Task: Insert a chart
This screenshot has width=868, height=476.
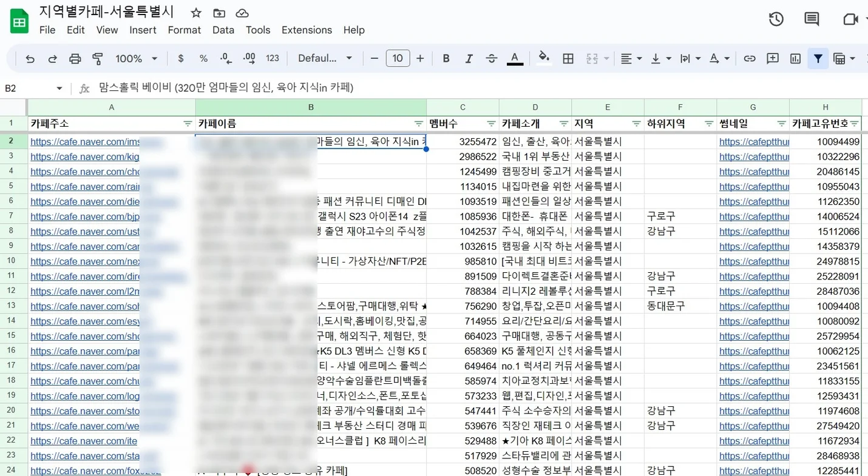Action: [796, 59]
